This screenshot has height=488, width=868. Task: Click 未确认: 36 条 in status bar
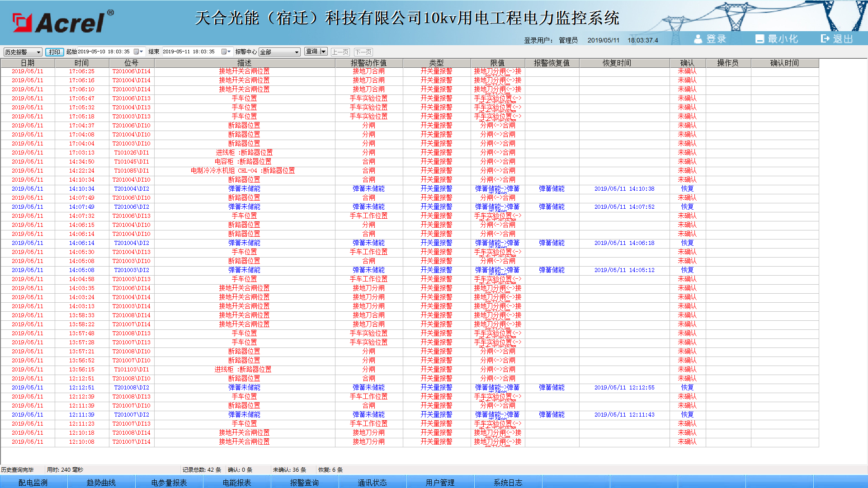click(x=290, y=470)
